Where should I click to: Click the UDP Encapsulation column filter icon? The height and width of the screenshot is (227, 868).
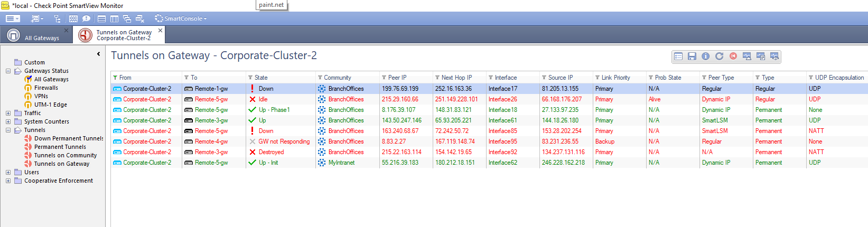point(811,78)
